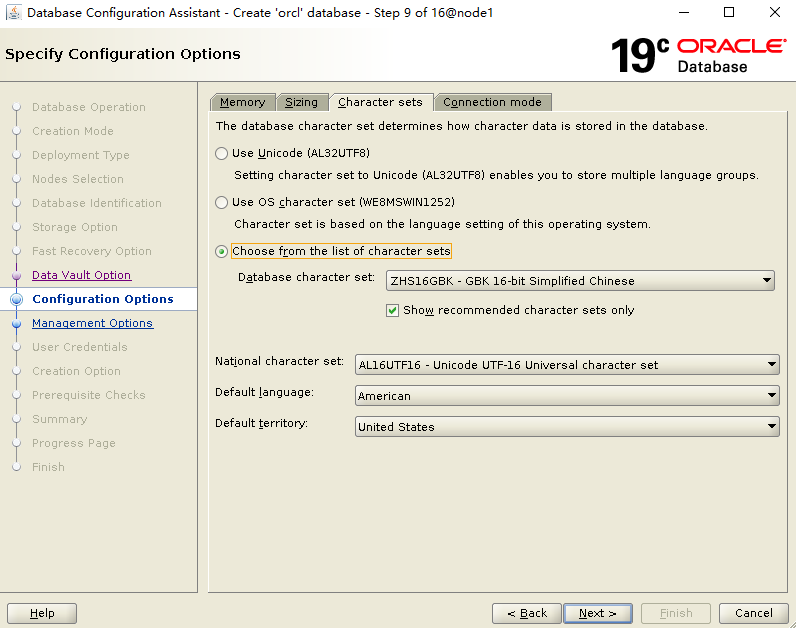Select Configuration Options step in sidebar
796x628 pixels.
[103, 299]
